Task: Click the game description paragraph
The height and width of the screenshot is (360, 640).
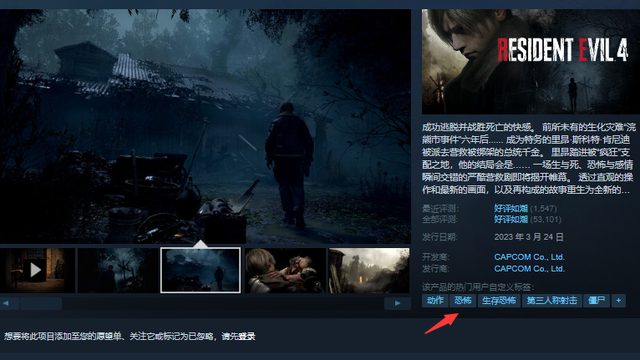Action: coord(529,158)
